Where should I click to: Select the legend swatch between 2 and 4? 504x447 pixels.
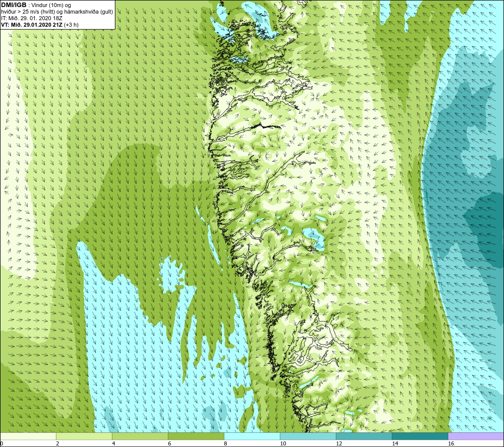click(x=84, y=436)
